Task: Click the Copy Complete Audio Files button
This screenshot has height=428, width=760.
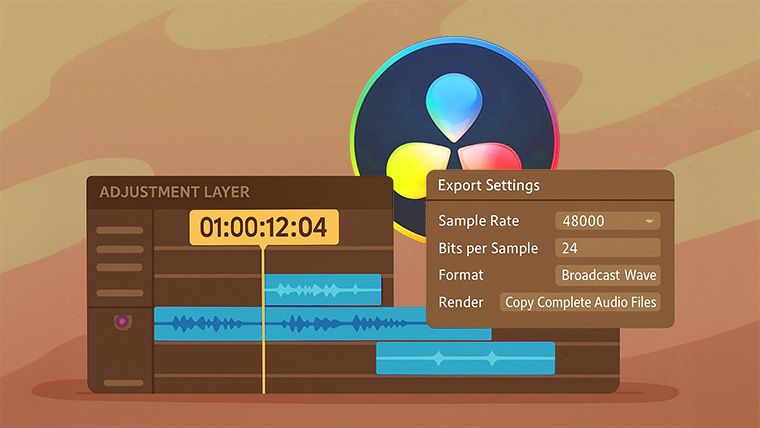Action: pos(580,302)
